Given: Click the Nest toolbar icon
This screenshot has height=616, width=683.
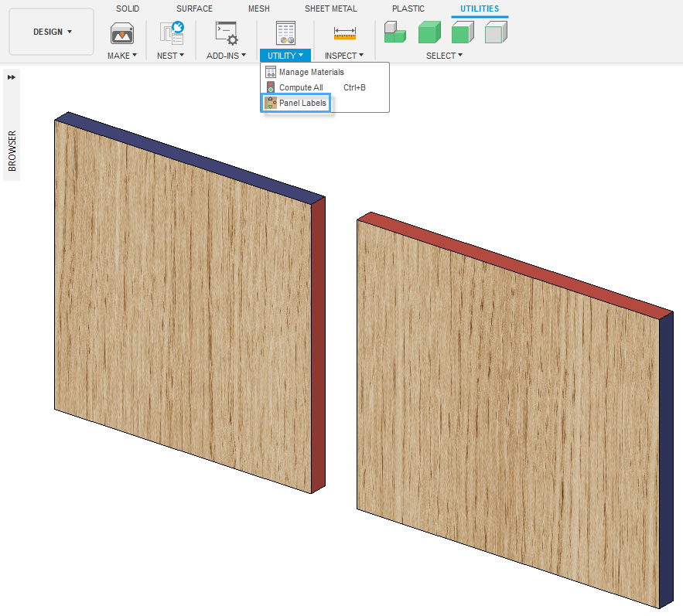Looking at the screenshot, I should click(171, 32).
